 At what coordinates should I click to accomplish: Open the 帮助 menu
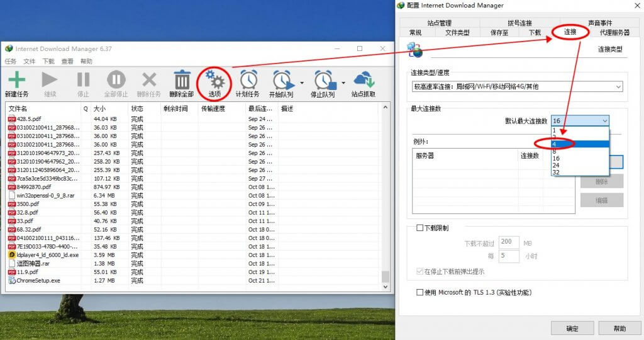point(86,61)
